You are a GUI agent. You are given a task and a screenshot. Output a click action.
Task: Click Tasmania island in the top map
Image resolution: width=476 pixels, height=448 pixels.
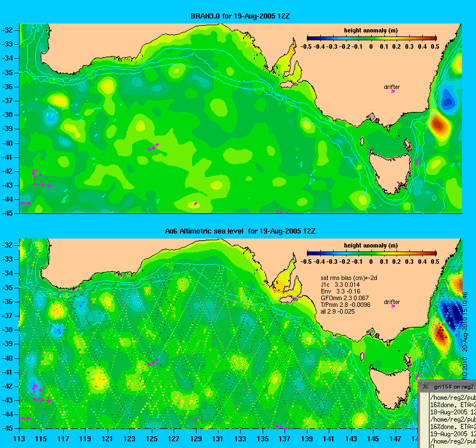tap(390, 171)
